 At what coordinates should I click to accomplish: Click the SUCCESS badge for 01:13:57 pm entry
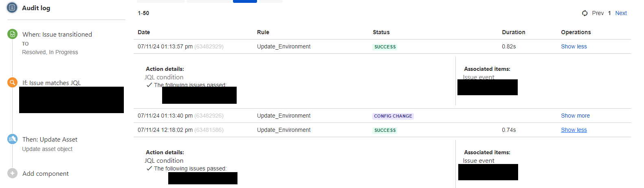point(385,47)
